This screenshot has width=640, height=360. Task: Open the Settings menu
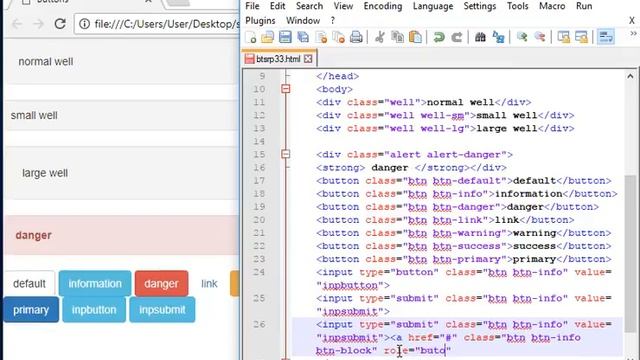(480, 6)
